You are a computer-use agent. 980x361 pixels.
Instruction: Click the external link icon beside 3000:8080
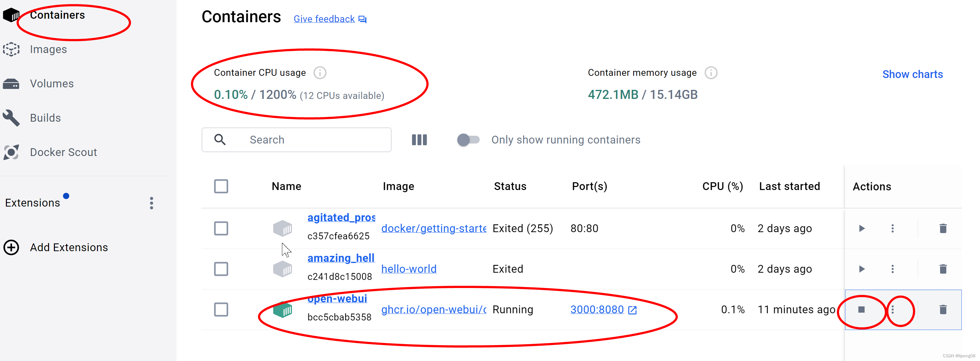(x=632, y=310)
